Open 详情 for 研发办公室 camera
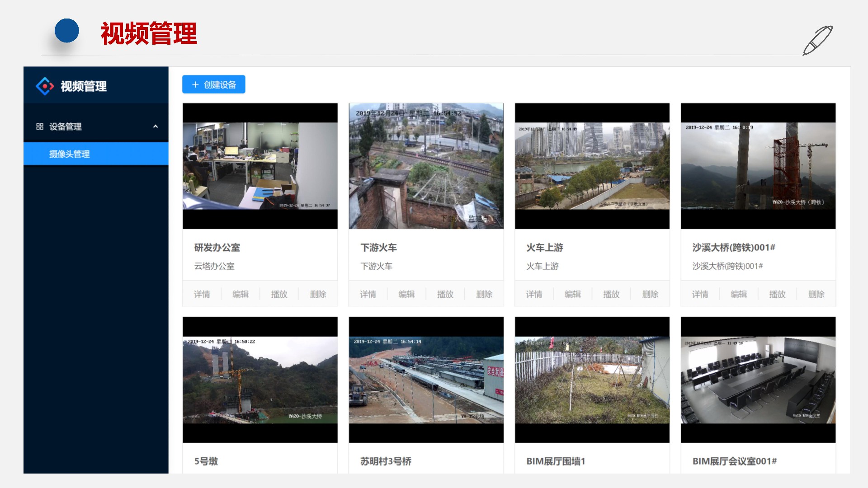 (x=202, y=294)
